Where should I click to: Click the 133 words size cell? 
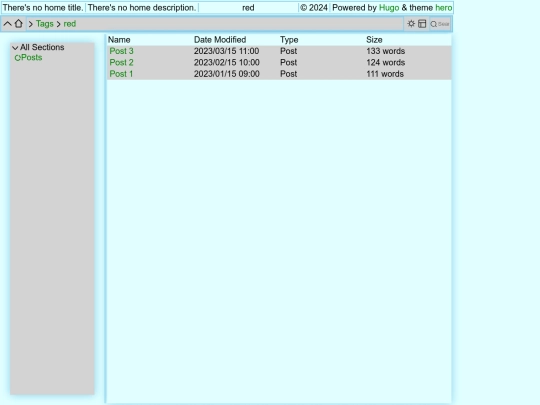[x=385, y=51]
